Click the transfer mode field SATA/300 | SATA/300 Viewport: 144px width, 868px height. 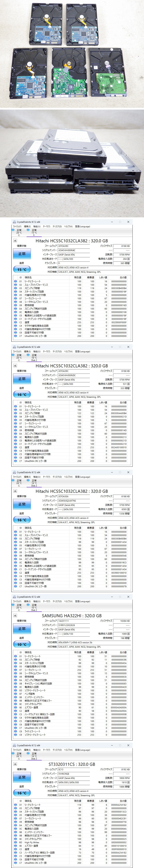click(73, 782)
